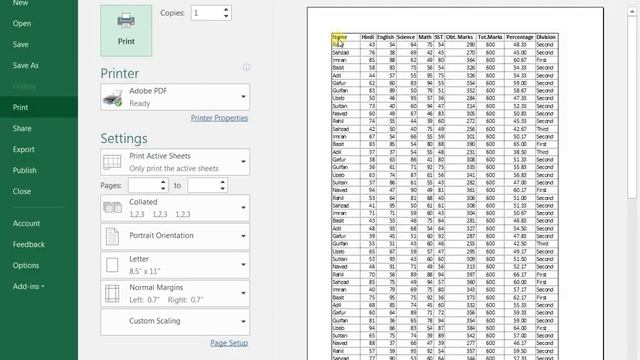640x360 pixels.
Task: Open Options in the sidebar
Action: click(x=26, y=265)
